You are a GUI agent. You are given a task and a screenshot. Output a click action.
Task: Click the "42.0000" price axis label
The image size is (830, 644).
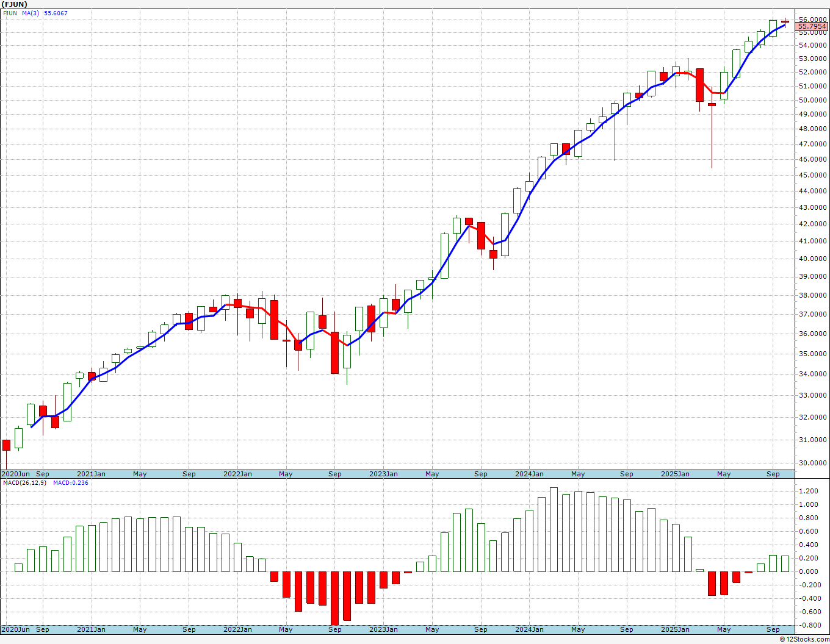coord(812,224)
